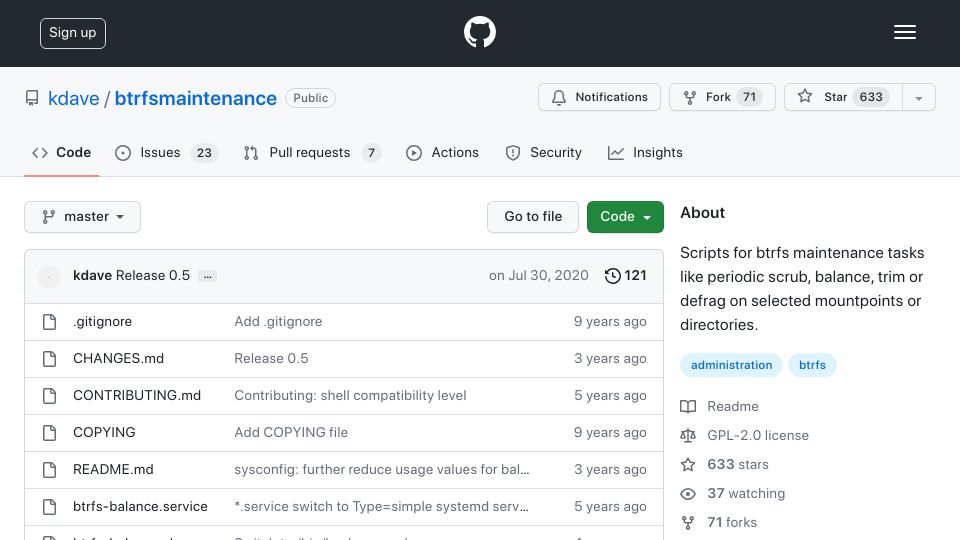Expand the green Code dropdown

point(625,217)
